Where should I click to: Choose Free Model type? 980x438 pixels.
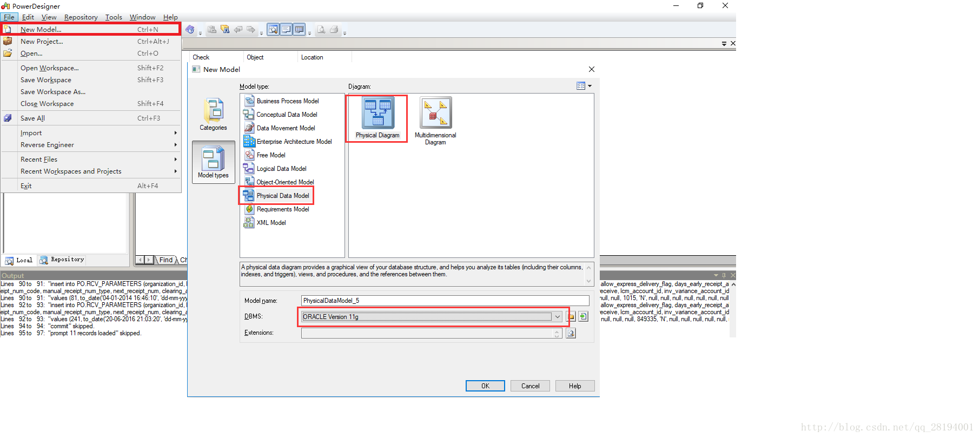264,155
